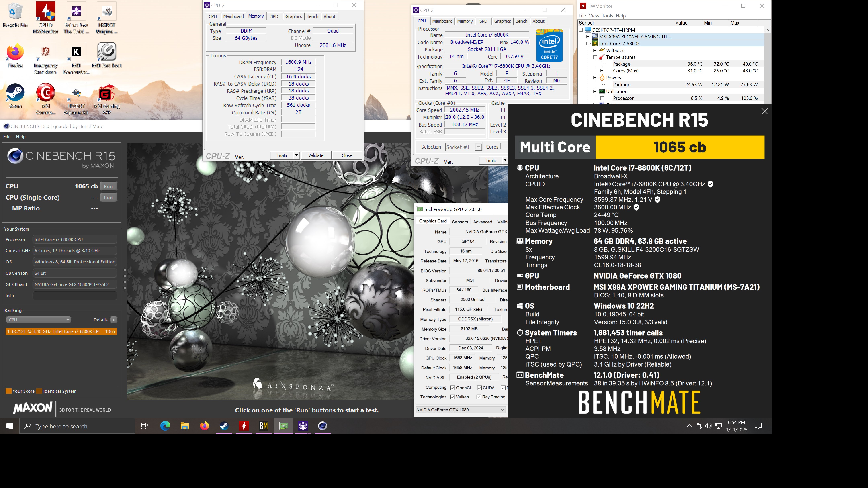Screen dimensions: 868x488
Task: Show hidden system tray icons
Action: click(689, 426)
